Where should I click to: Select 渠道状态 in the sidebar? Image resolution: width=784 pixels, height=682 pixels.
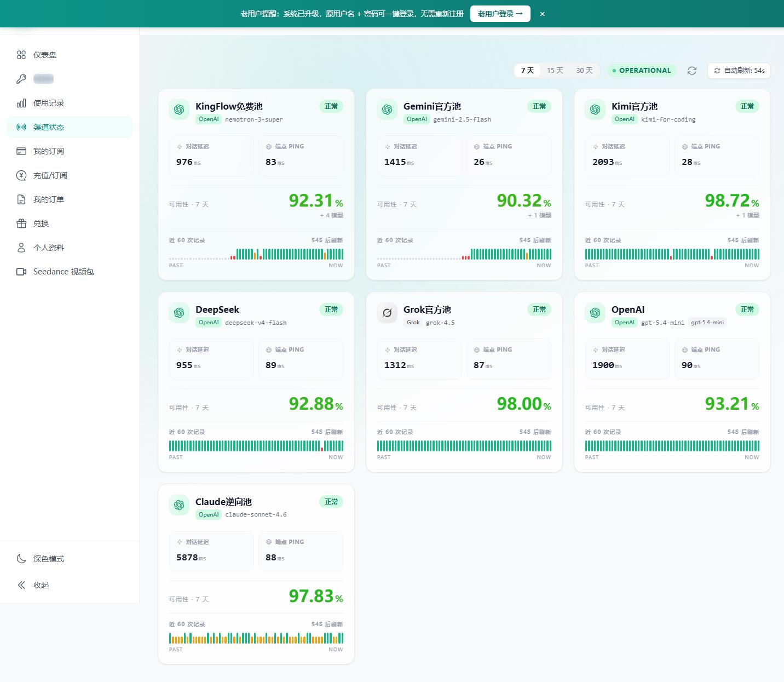click(70, 127)
